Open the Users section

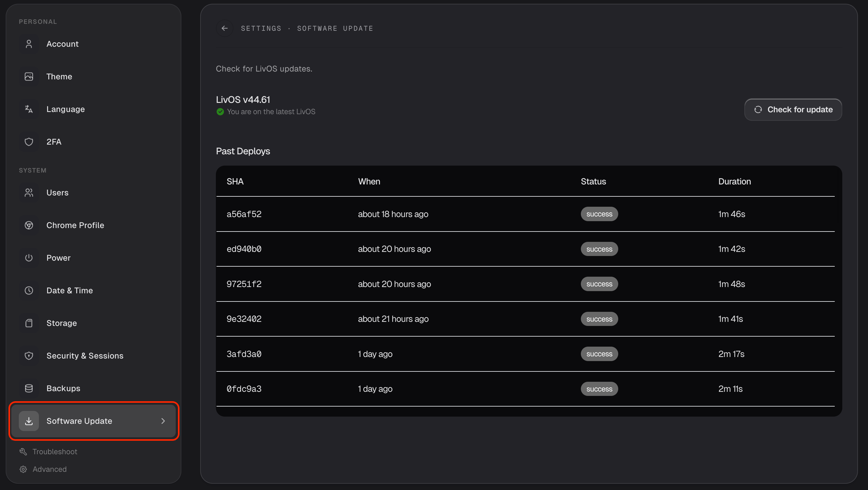pyautogui.click(x=94, y=193)
